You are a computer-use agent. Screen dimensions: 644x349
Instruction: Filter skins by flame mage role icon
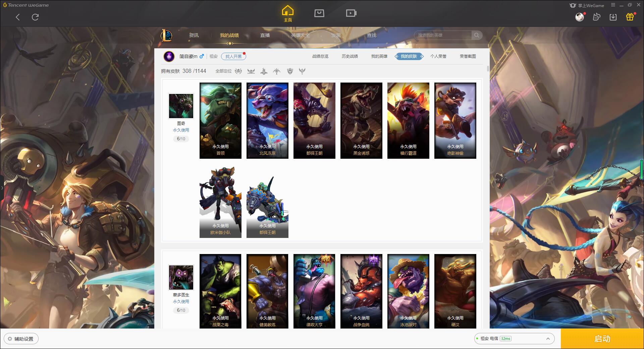pos(264,71)
